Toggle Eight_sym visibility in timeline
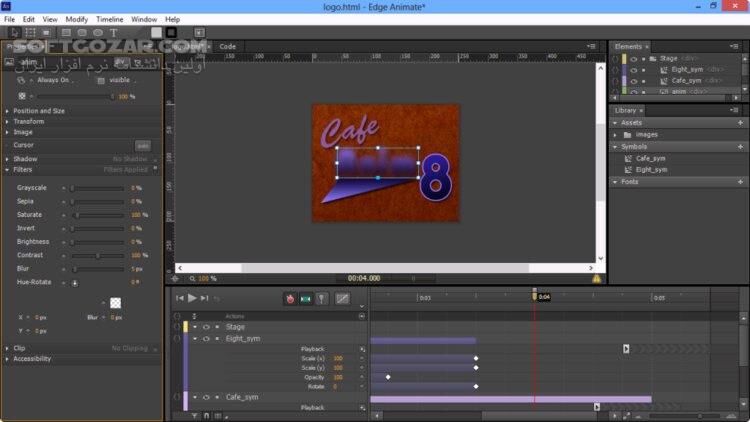 coord(206,339)
